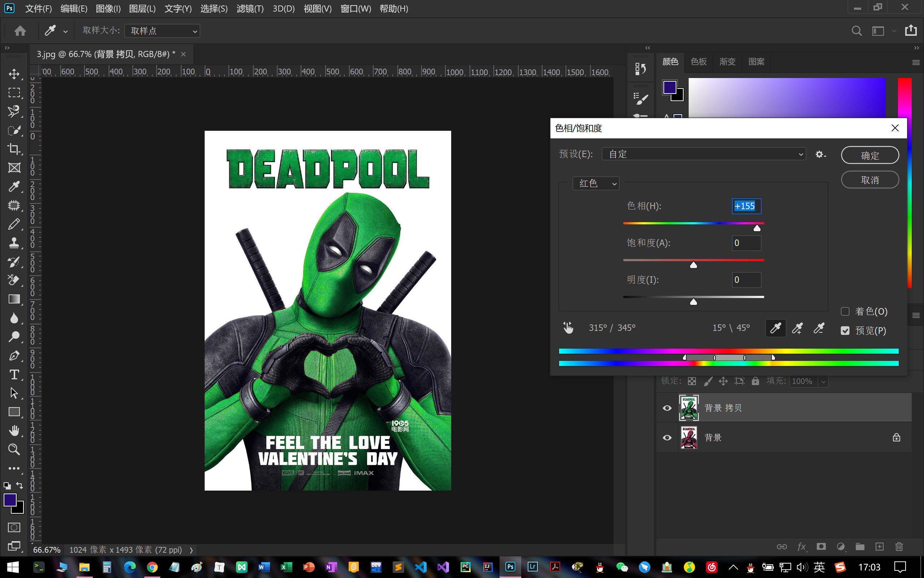Toggle lock all padlock

tap(755, 381)
